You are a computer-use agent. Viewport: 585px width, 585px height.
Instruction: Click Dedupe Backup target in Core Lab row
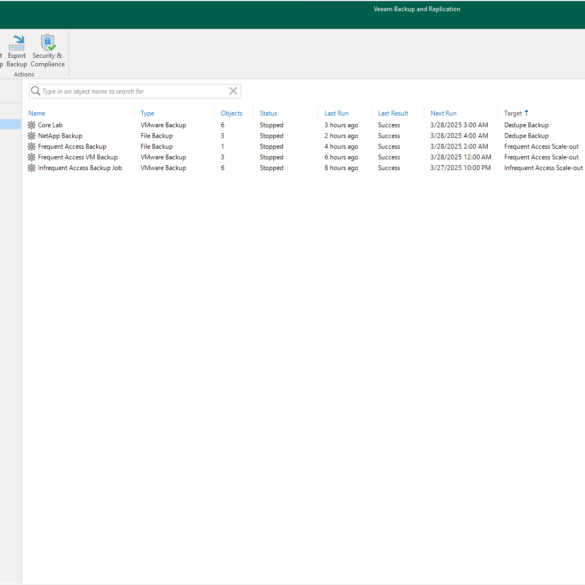pyautogui.click(x=526, y=125)
